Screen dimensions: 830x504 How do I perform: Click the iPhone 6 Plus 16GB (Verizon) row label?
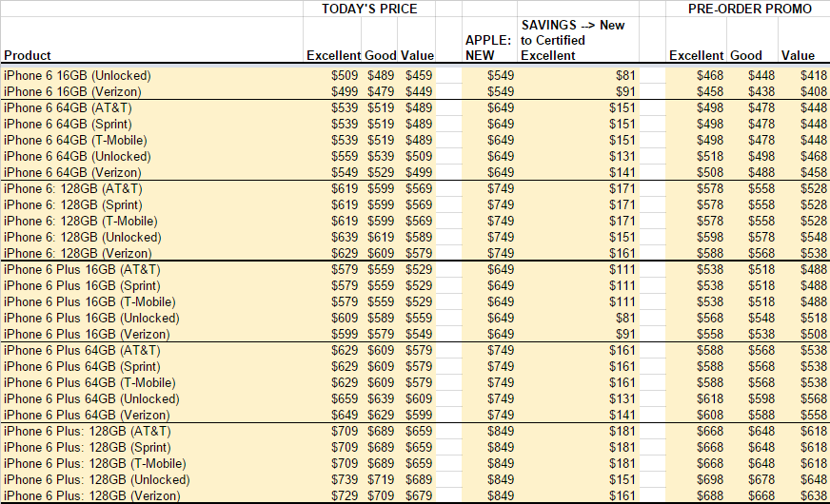[87, 334]
